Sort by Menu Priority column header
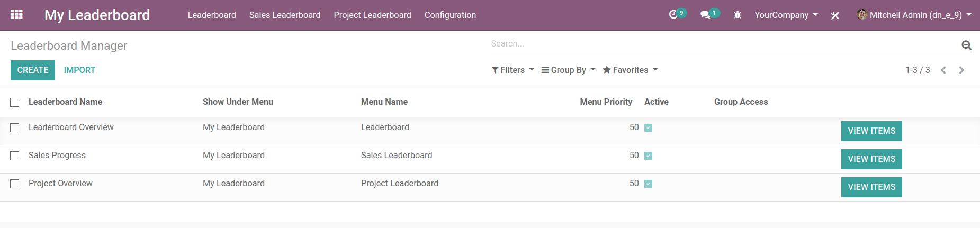 pyautogui.click(x=606, y=102)
